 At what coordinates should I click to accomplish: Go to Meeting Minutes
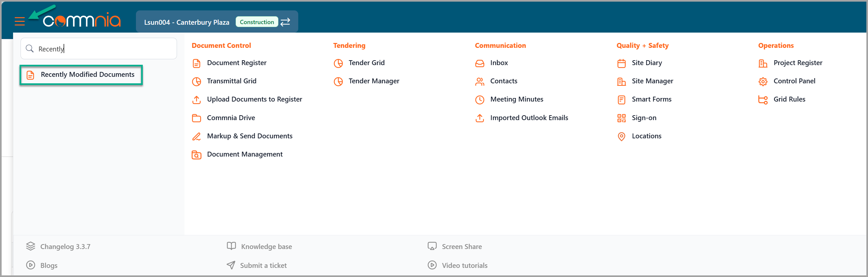click(517, 99)
